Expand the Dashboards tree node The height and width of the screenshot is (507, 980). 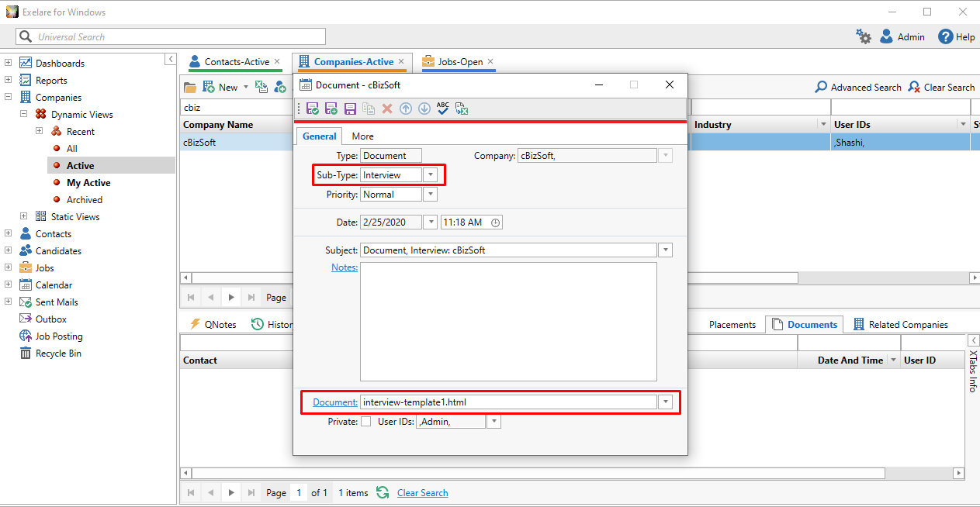click(x=8, y=63)
